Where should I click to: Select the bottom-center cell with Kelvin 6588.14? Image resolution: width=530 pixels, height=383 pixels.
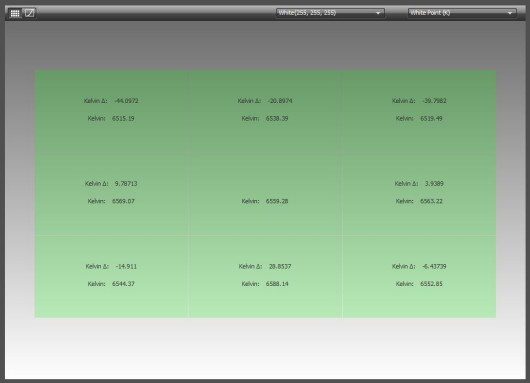point(265,277)
